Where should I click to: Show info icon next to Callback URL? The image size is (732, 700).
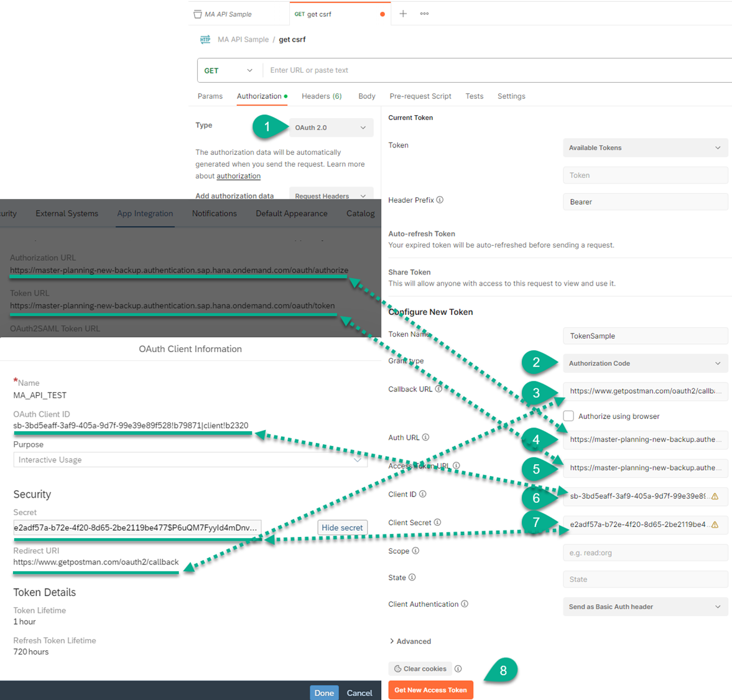coord(438,388)
